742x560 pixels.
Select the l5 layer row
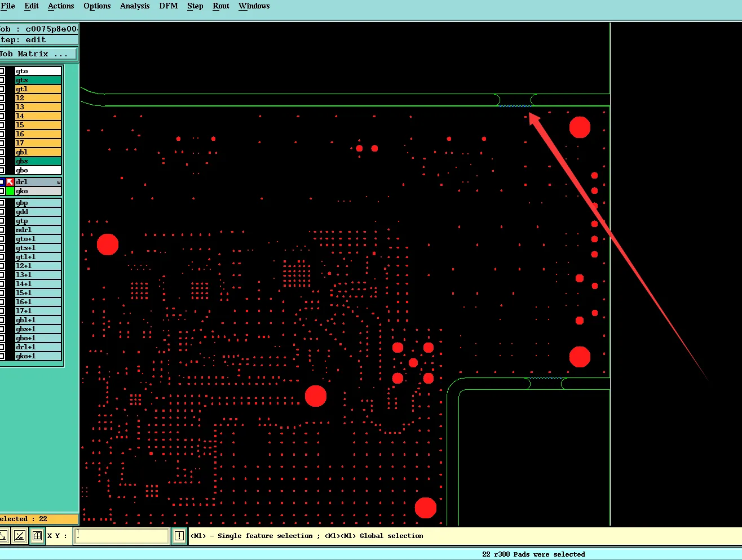pyautogui.click(x=38, y=125)
